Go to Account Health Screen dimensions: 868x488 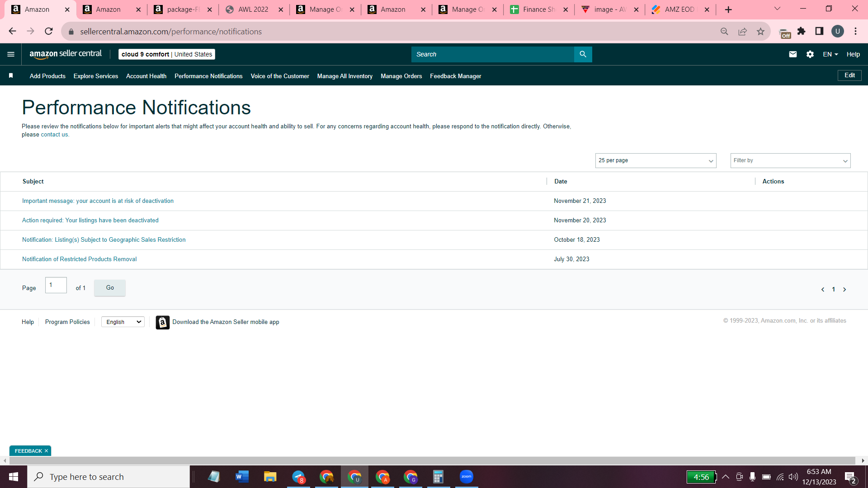tap(146, 76)
